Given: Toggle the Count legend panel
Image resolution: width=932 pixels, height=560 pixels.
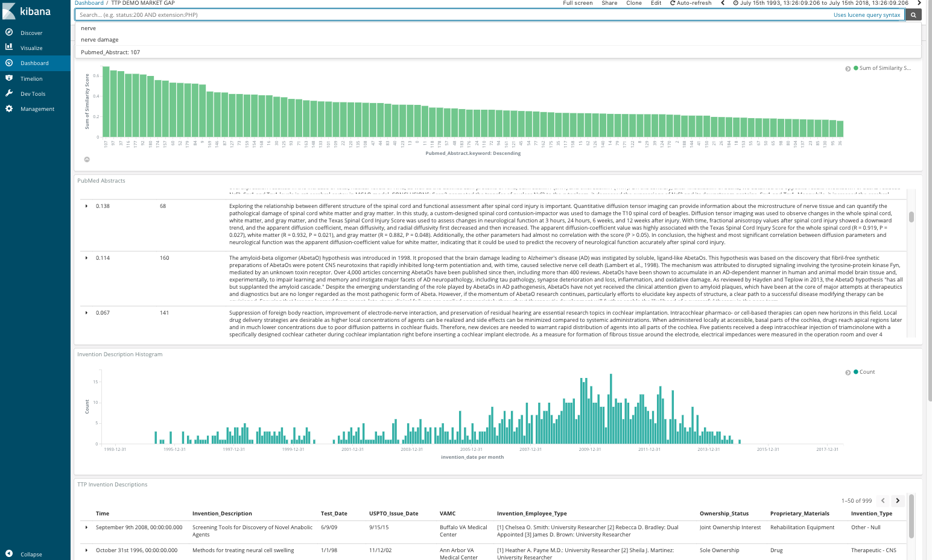Looking at the screenshot, I should pyautogui.click(x=848, y=373).
